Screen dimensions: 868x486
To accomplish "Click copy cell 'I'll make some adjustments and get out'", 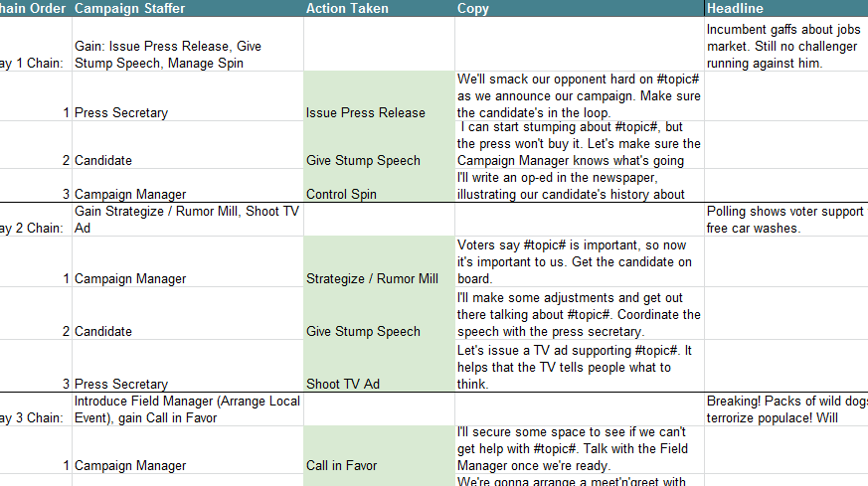I will click(x=580, y=313).
